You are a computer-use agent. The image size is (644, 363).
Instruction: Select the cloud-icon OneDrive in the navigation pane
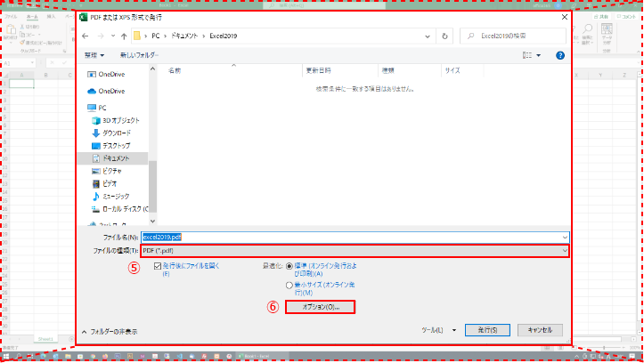106,91
